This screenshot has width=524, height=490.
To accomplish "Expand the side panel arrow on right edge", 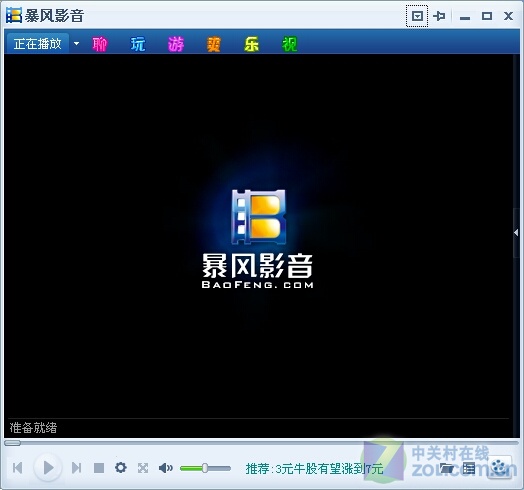I will point(516,233).
